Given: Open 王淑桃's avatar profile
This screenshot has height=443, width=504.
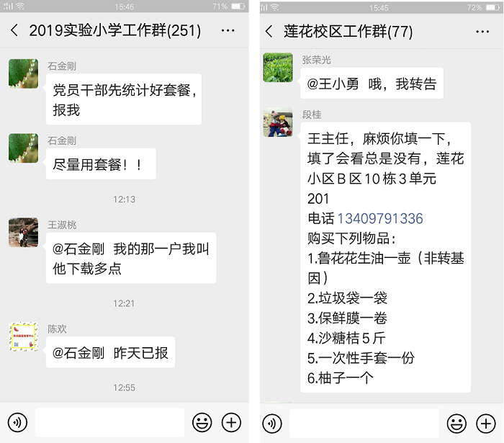Looking at the screenshot, I should 23,233.
